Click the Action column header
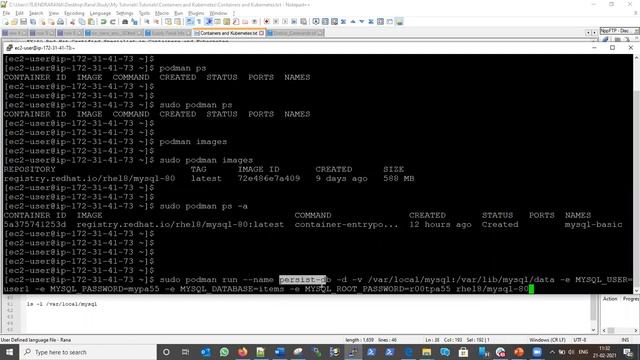This screenshot has width=640, height=360. (610, 299)
